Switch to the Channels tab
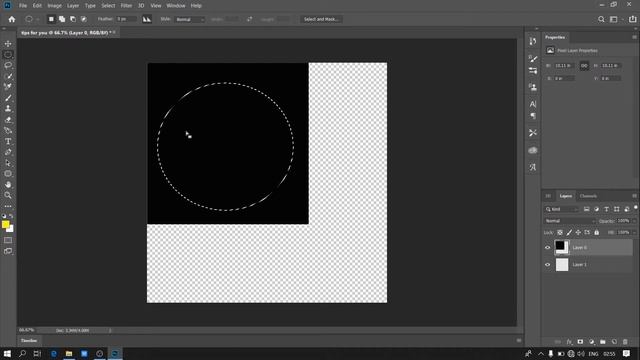Image resolution: width=640 pixels, height=360 pixels. 588,196
